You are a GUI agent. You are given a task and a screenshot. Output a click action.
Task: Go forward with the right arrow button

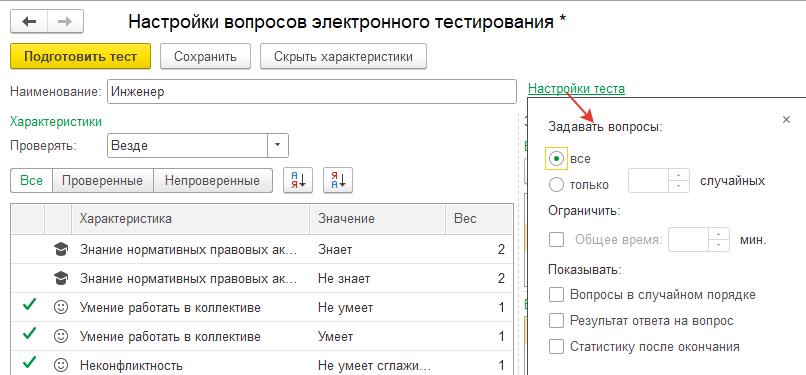pyautogui.click(x=65, y=22)
